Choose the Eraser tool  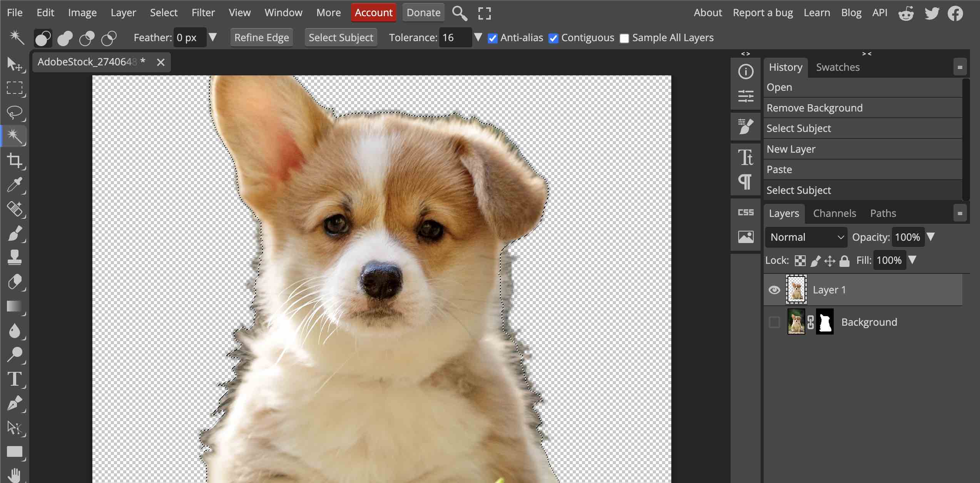(15, 282)
